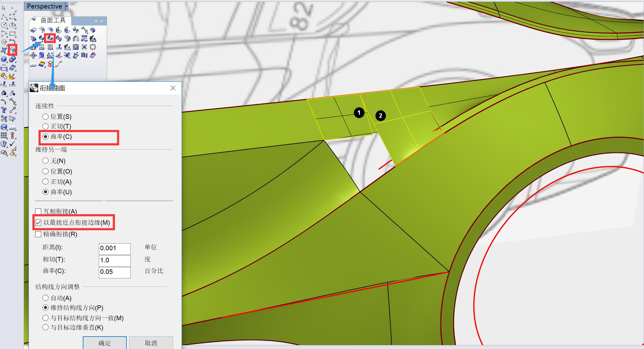Open the Perspective viewport dropdown arrow

coord(67,6)
